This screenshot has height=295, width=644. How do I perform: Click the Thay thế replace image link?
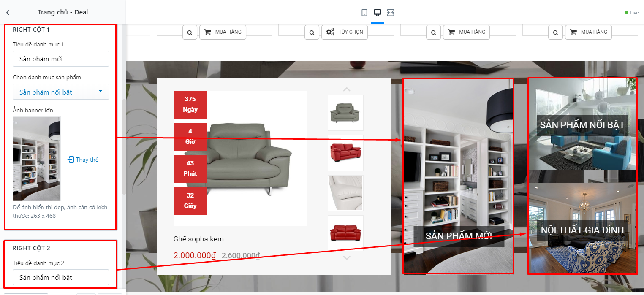(83, 160)
